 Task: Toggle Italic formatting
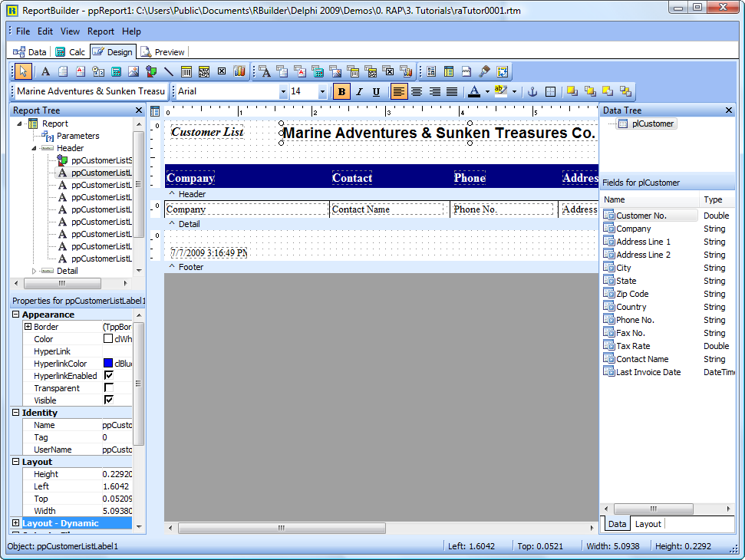(359, 91)
